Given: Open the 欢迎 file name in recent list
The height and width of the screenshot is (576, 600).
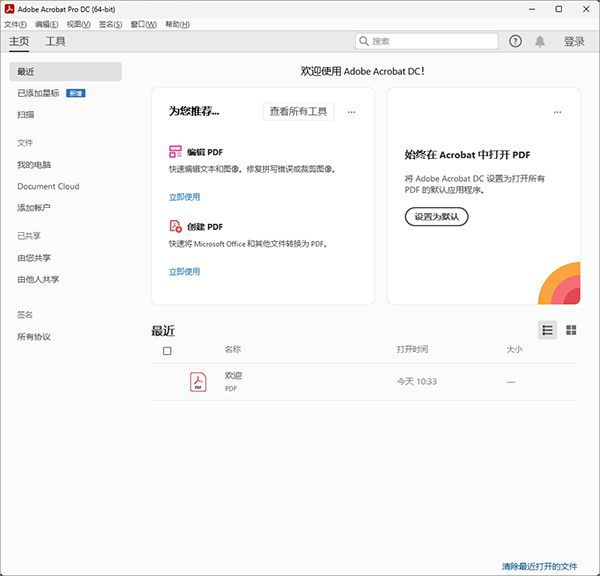Looking at the screenshot, I should click(233, 375).
